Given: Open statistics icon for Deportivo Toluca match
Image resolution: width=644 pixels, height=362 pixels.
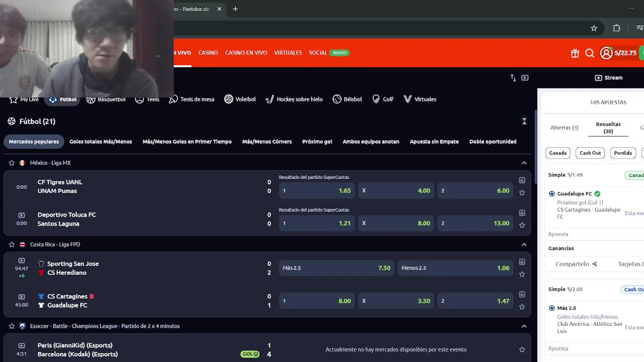Looking at the screenshot, I should (x=522, y=213).
